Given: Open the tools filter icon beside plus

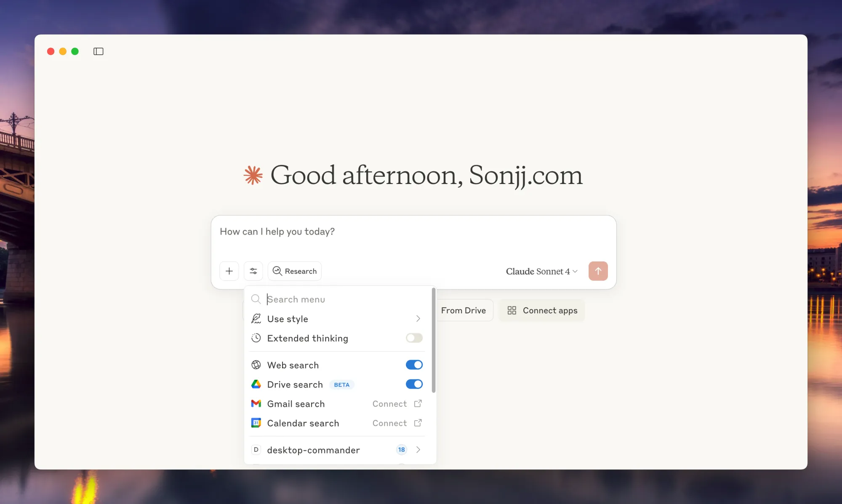Looking at the screenshot, I should pyautogui.click(x=253, y=271).
